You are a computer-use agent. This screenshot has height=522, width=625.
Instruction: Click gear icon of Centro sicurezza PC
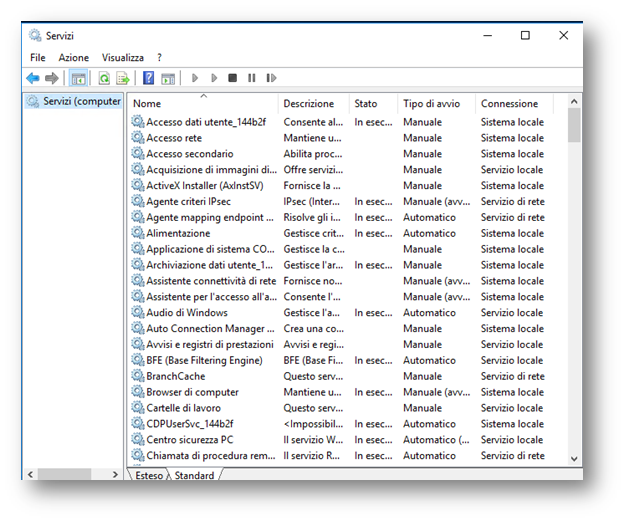pos(138,440)
